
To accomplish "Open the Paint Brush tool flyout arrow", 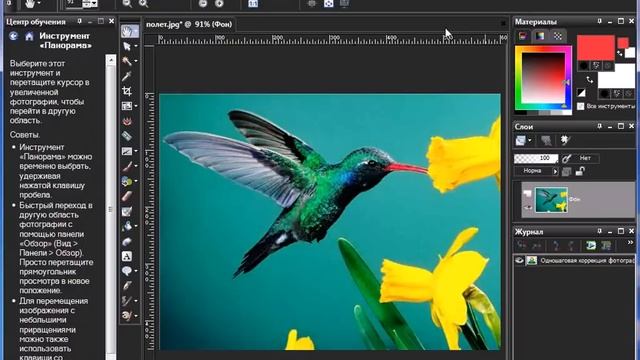I will click(x=136, y=166).
